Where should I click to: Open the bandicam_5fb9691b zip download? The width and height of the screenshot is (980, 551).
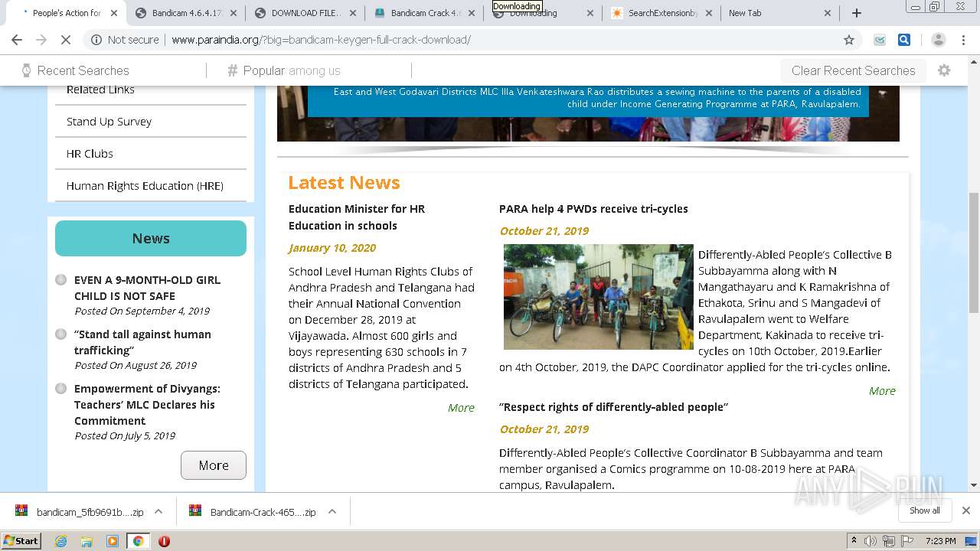pos(79,512)
